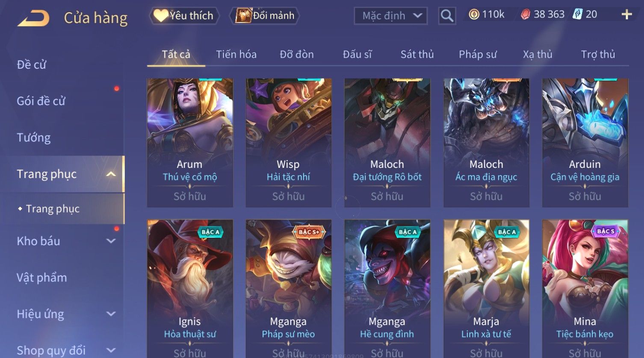Go back using the golden arrow icon
644x358 pixels.
[x=33, y=18]
